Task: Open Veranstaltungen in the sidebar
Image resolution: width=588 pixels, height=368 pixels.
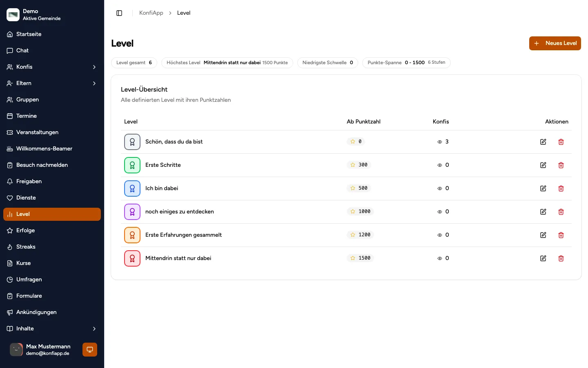Action: point(52,132)
